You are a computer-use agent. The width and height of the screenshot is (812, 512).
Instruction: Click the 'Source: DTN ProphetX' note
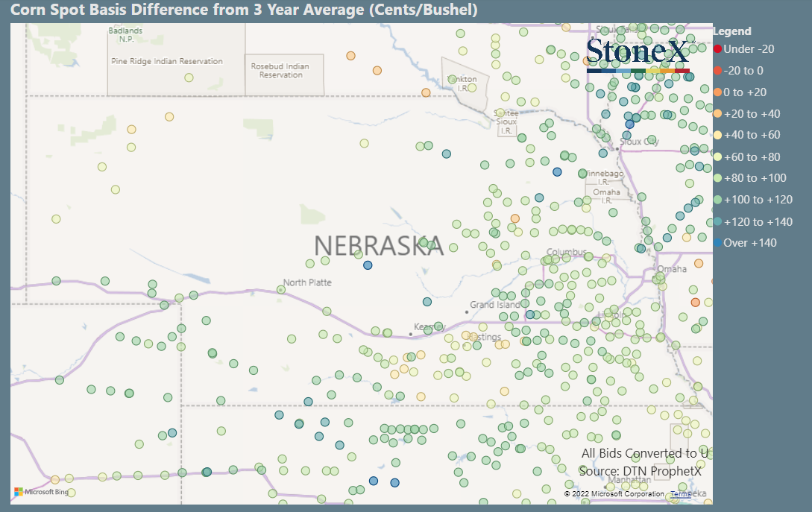pos(640,471)
